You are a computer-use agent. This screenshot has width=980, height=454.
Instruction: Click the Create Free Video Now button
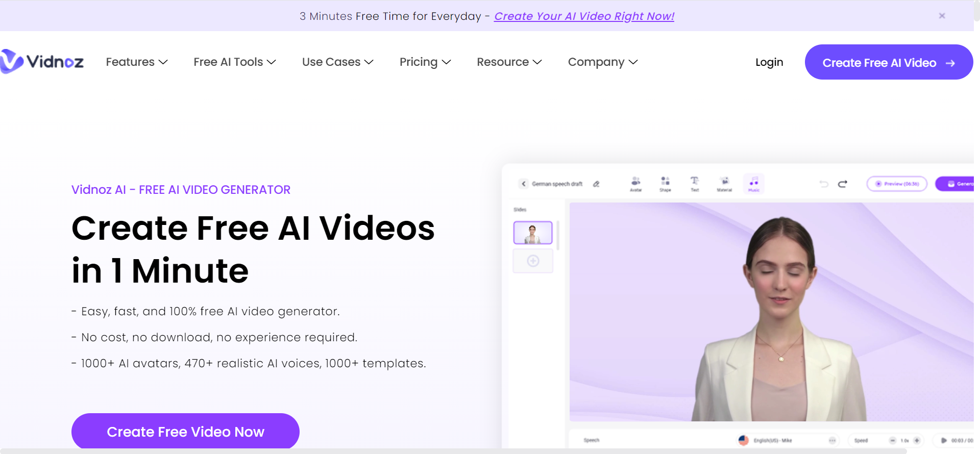(x=185, y=432)
